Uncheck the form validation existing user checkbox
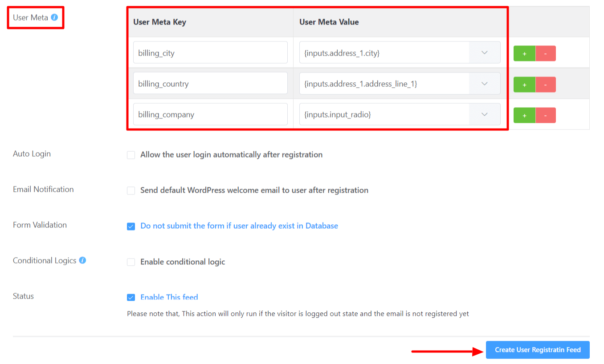Screen dimensions: 604x364 [131, 226]
